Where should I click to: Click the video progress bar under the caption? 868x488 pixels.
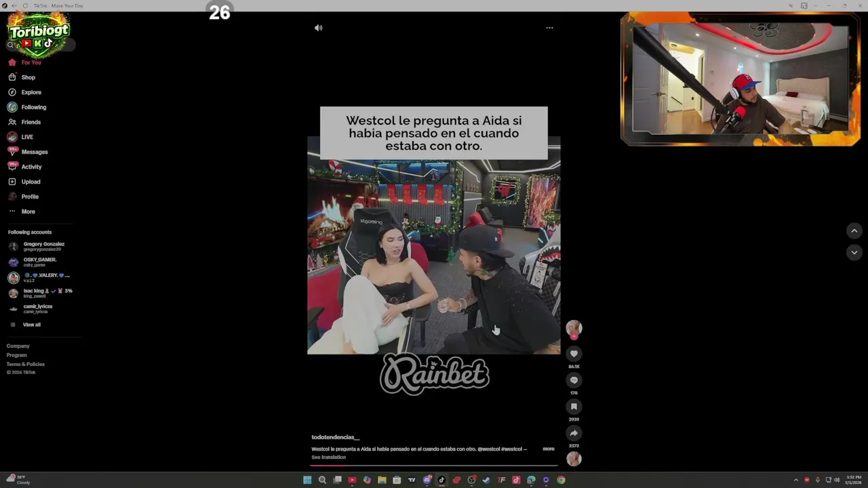click(x=434, y=465)
